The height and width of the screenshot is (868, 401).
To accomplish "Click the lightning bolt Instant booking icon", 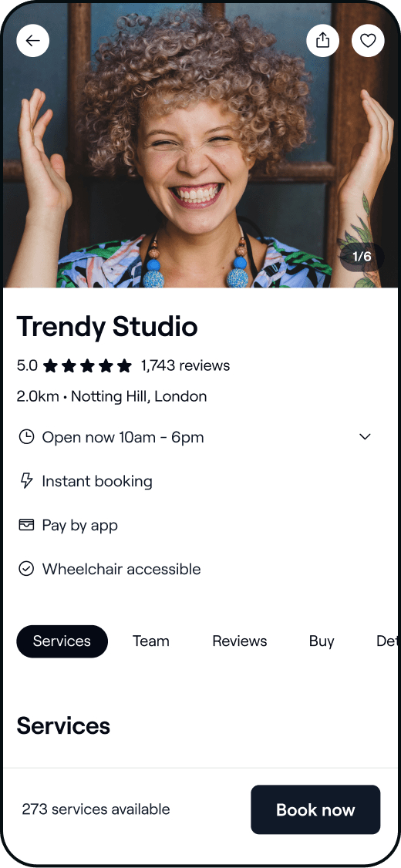I will (26, 480).
